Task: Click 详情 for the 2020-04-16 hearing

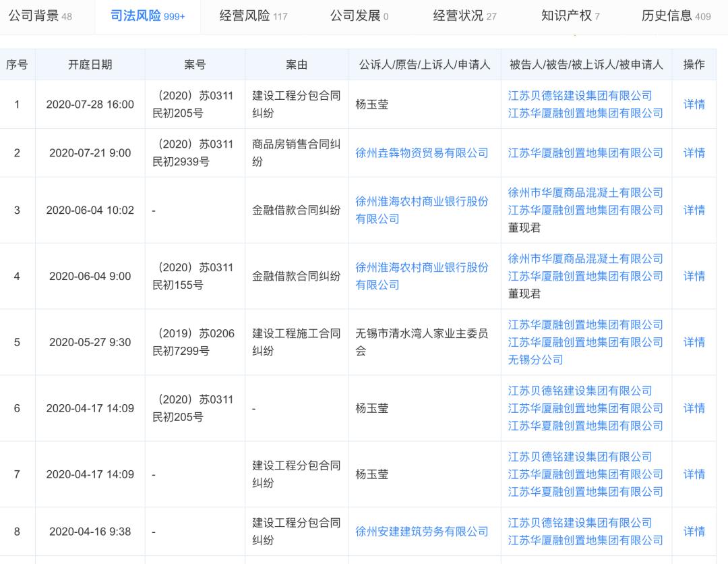Action: pyautogui.click(x=694, y=532)
